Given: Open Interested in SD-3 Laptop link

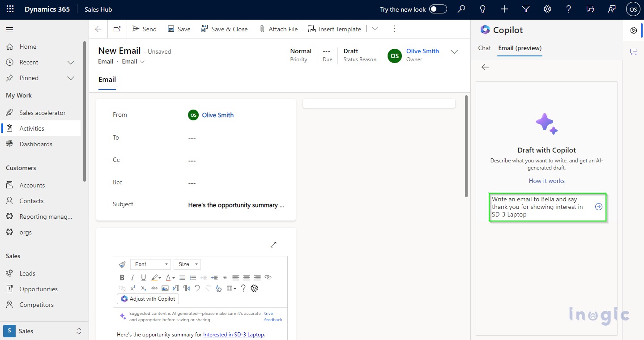Looking at the screenshot, I should pyautogui.click(x=234, y=334).
